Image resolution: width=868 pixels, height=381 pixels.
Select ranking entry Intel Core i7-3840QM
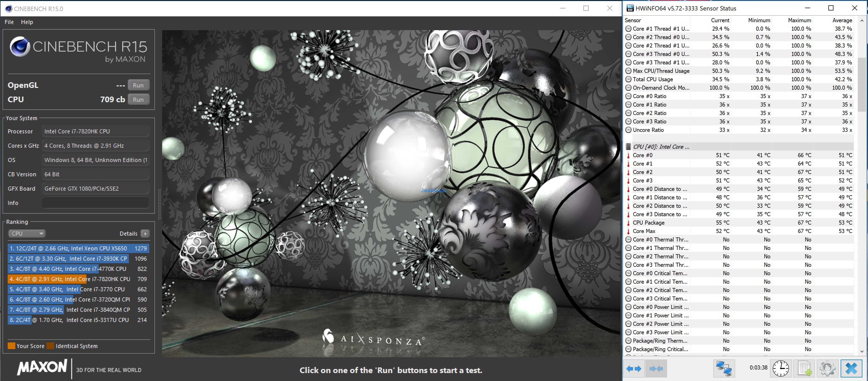point(78,310)
